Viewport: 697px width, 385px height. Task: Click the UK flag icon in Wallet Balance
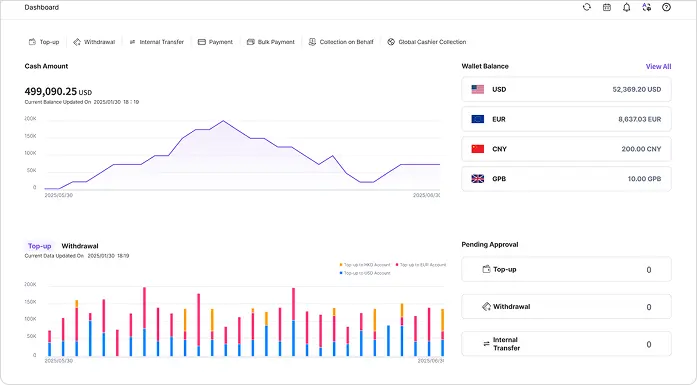coord(478,179)
